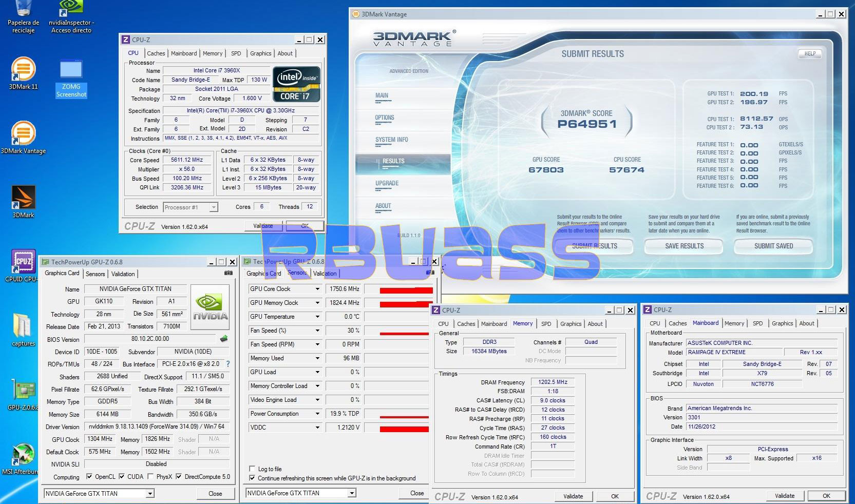The width and height of the screenshot is (855, 504).
Task: Open the Sensors tab in GPU-Z Graphics Card window
Action: (96, 274)
